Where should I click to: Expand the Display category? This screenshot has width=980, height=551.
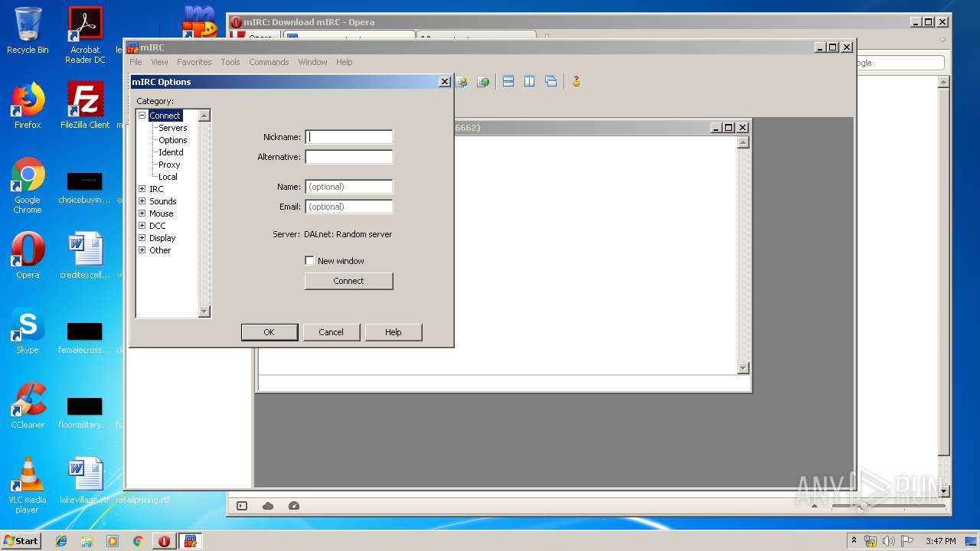[x=142, y=238]
